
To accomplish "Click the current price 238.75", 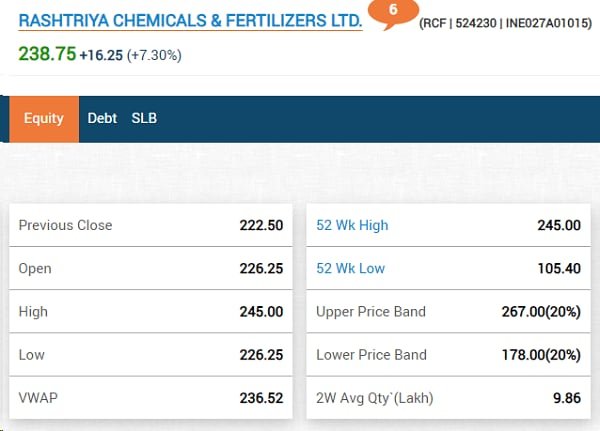I will 47,55.
